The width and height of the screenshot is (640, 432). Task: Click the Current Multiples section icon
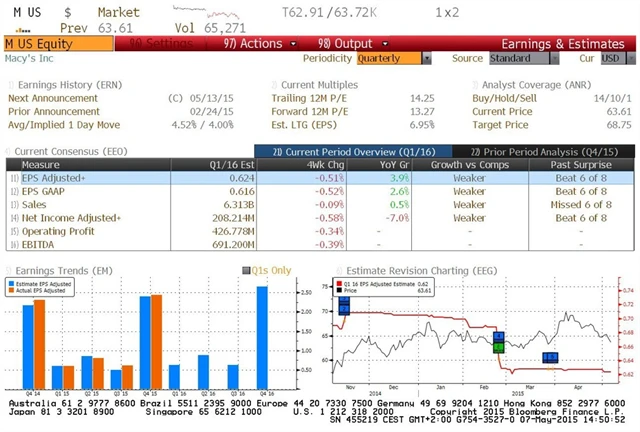274,87
